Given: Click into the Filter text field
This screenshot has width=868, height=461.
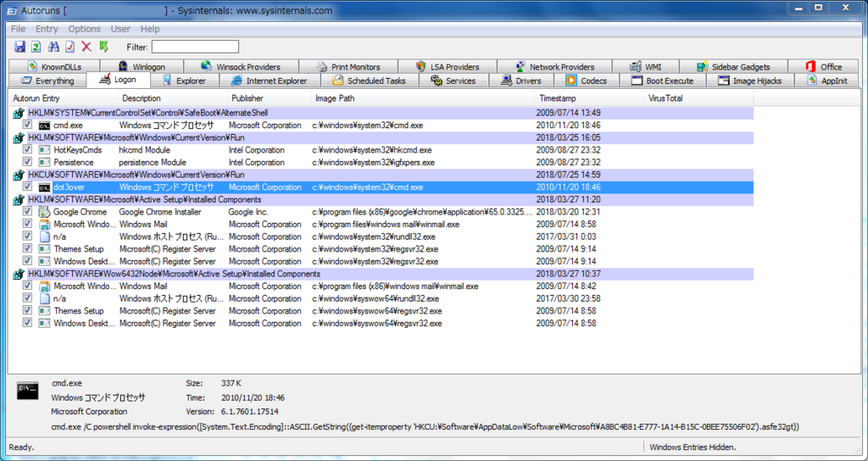Looking at the screenshot, I should coord(196,47).
